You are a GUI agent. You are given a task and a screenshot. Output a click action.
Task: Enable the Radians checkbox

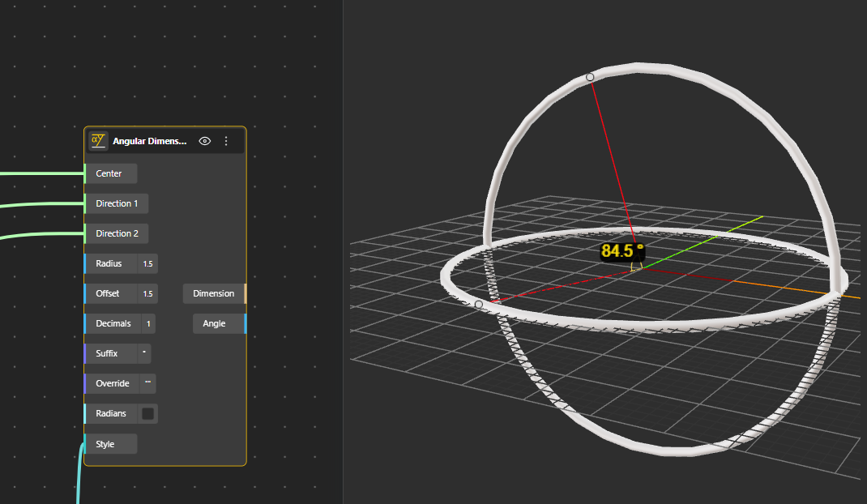click(x=147, y=413)
